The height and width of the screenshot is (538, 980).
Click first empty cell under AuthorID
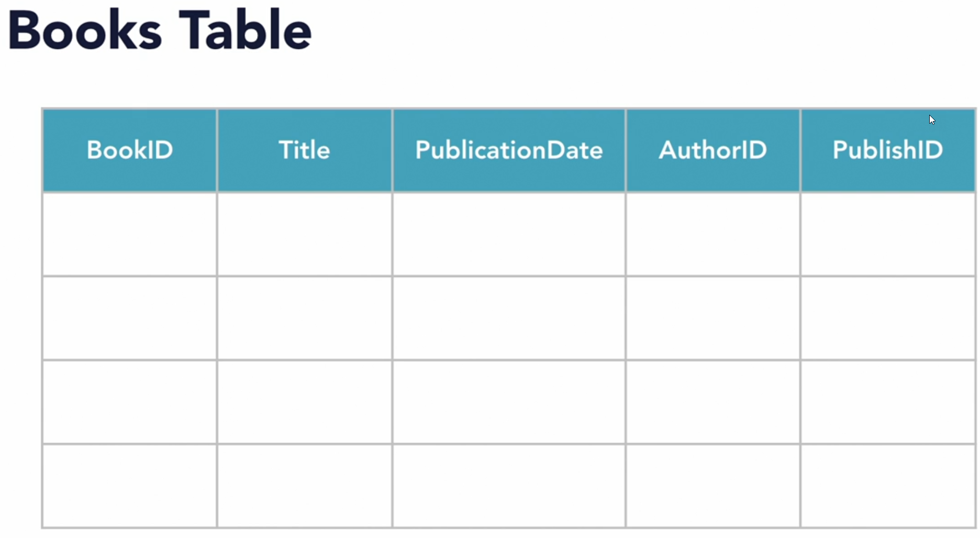click(712, 234)
